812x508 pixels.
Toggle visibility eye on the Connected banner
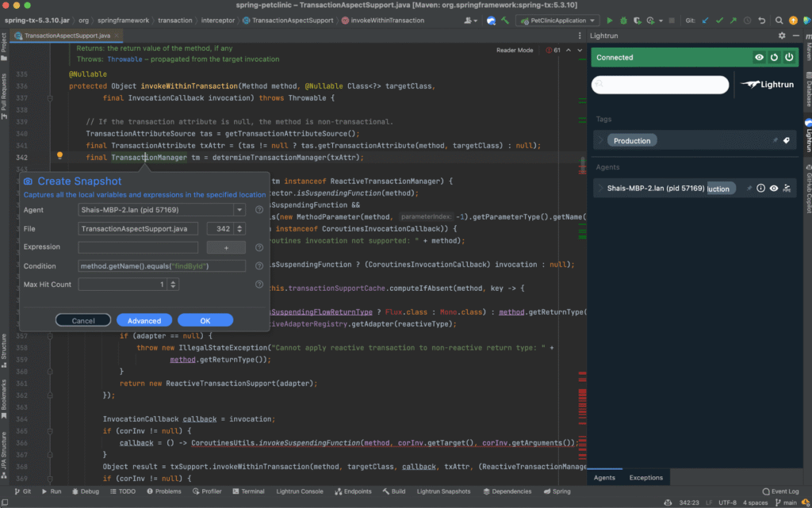click(760, 57)
